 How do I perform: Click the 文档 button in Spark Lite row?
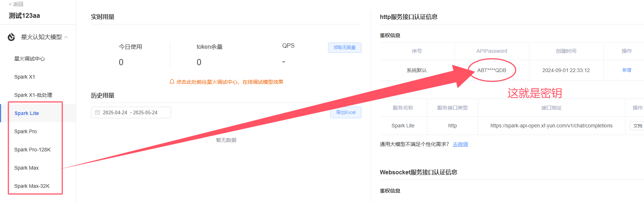pyautogui.click(x=637, y=126)
